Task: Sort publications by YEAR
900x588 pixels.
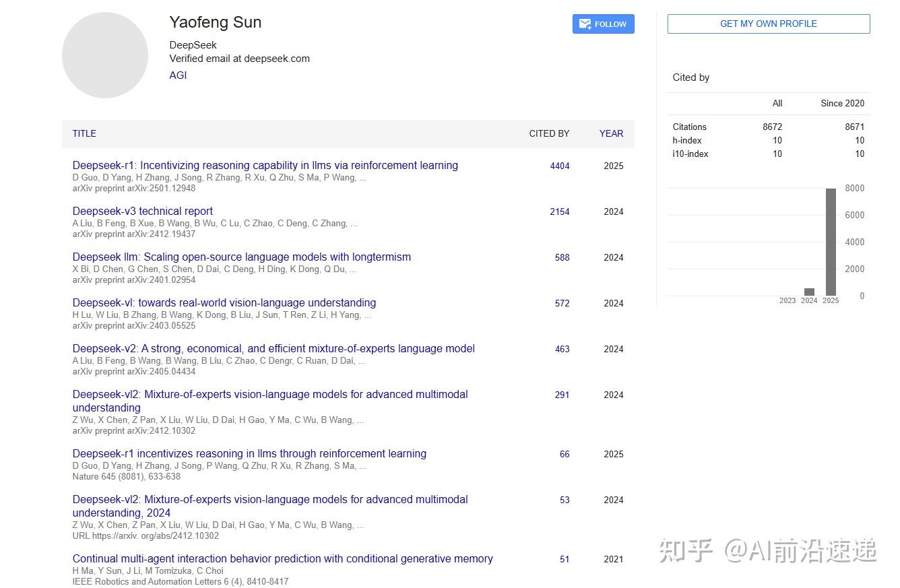Action: pos(610,133)
